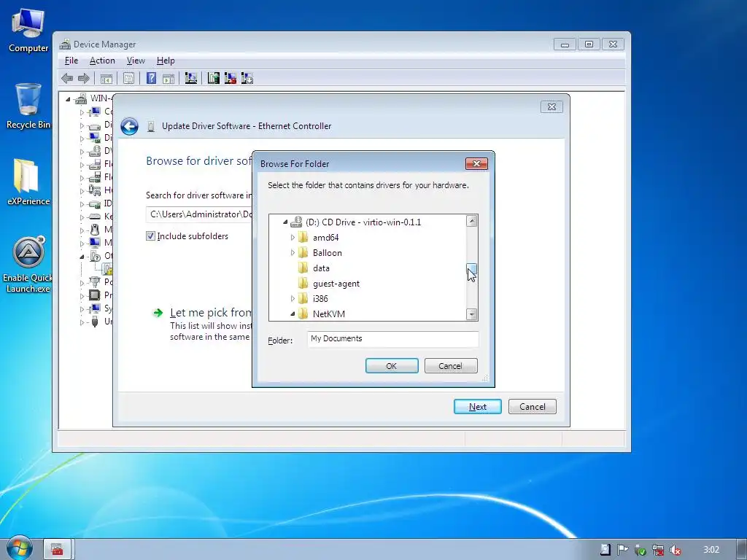Open the Action menu
This screenshot has width=747, height=560.
coord(102,61)
